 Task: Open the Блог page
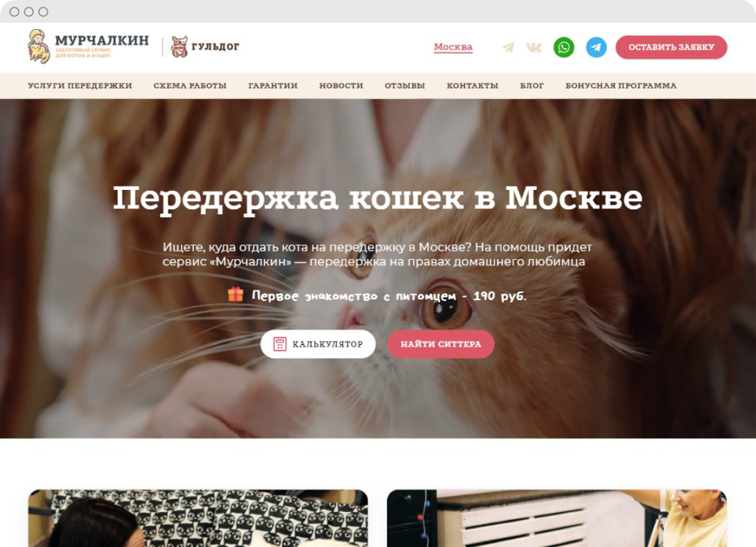pyautogui.click(x=532, y=86)
